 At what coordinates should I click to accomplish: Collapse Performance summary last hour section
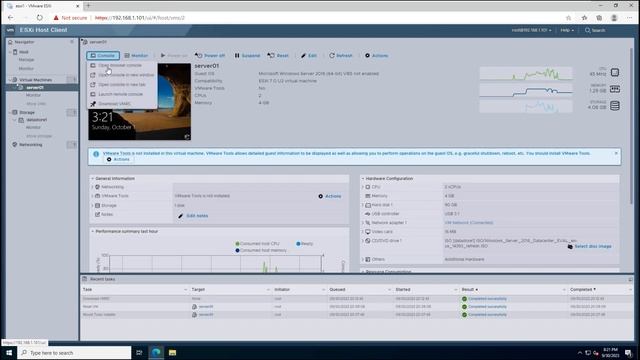coord(93,231)
